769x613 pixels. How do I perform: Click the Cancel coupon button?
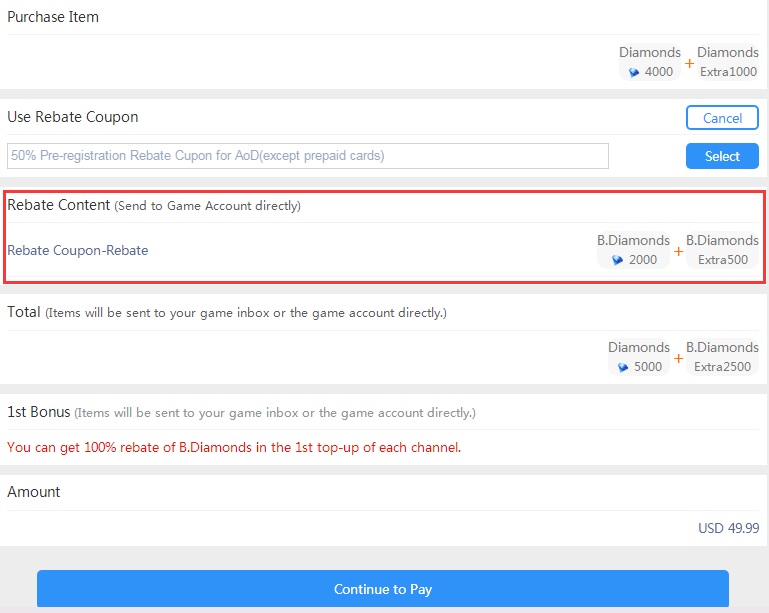tap(722, 118)
